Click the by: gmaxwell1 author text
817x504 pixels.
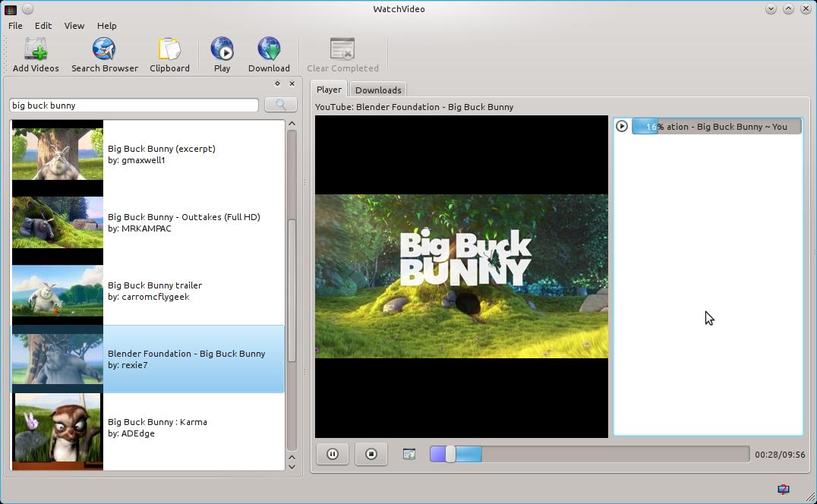click(x=137, y=160)
